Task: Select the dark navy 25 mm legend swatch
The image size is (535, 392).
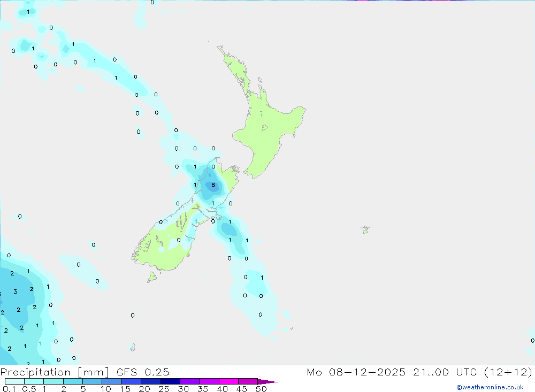Action: click(170, 381)
